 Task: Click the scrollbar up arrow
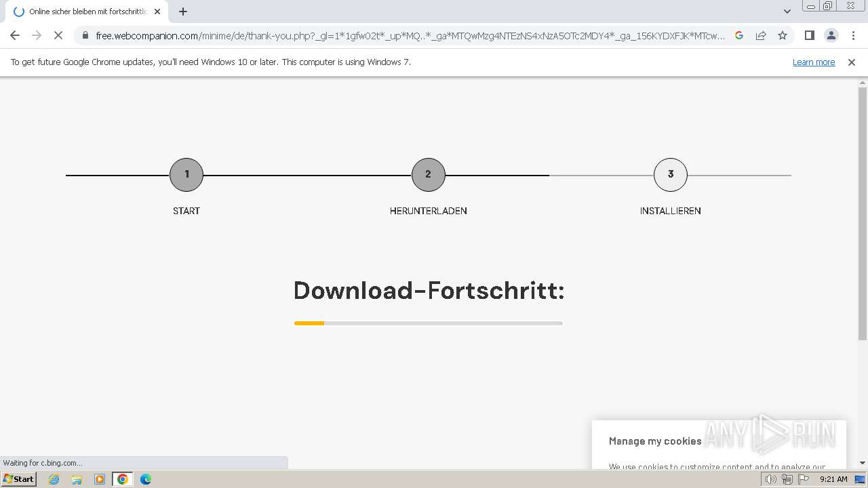[x=863, y=82]
